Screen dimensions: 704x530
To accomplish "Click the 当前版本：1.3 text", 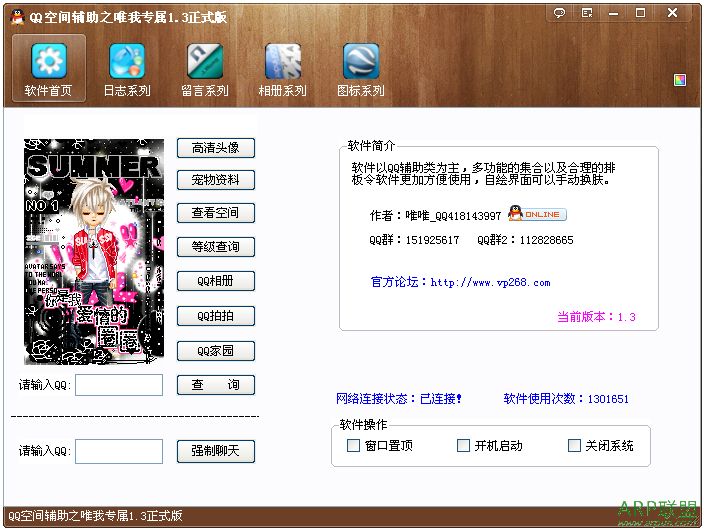I will coord(596,317).
